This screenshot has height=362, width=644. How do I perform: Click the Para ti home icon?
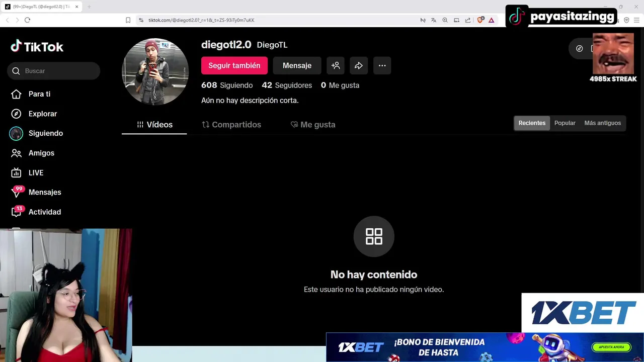pos(16,94)
